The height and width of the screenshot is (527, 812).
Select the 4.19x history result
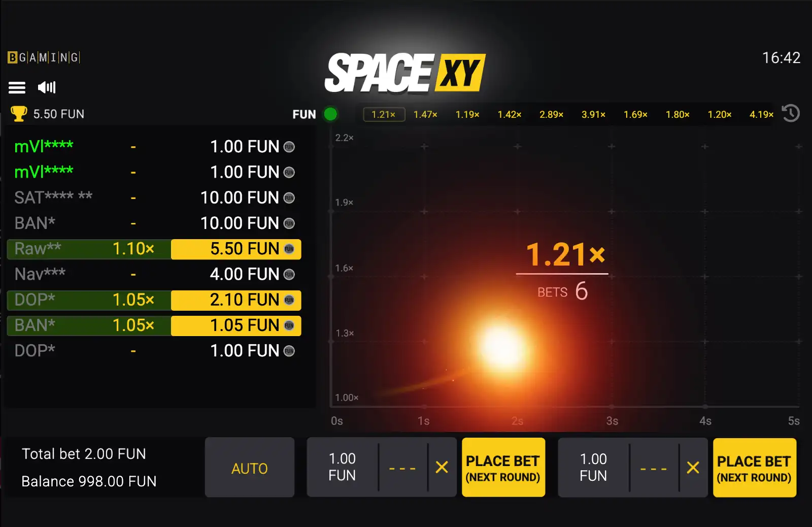pyautogui.click(x=761, y=115)
